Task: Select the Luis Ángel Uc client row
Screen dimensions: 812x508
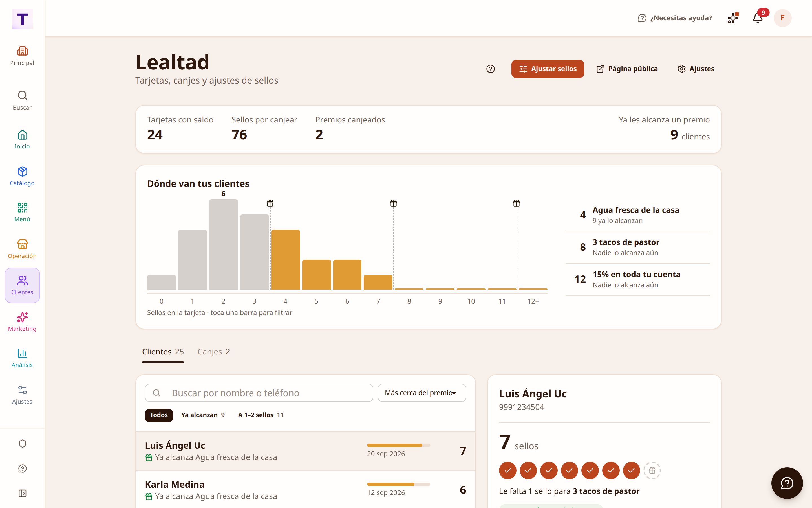Action: click(x=305, y=451)
